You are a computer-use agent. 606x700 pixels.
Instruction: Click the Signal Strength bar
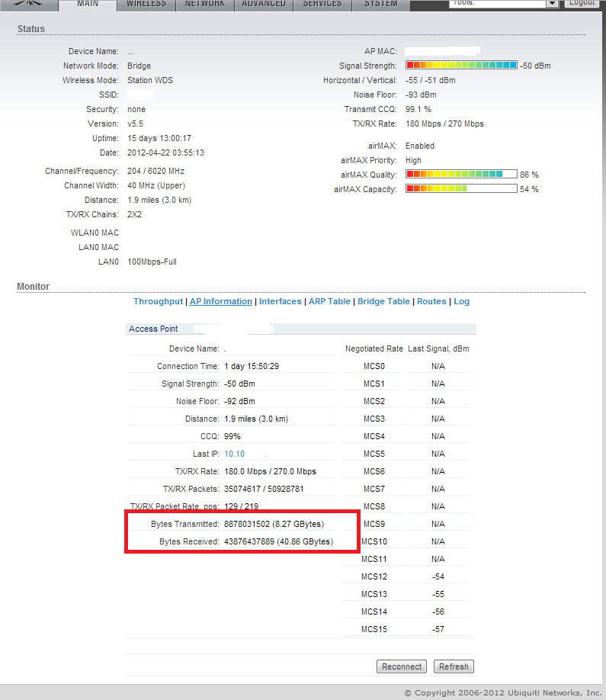click(461, 65)
